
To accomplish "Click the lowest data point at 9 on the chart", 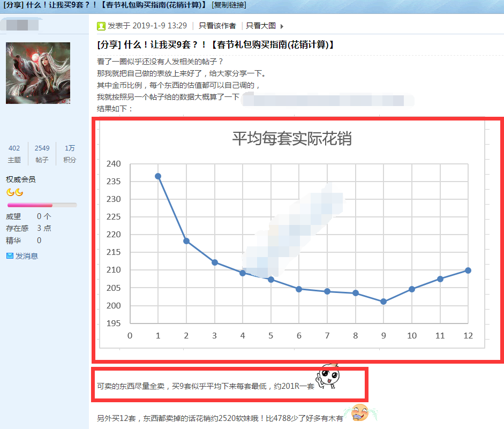I will point(383,302).
